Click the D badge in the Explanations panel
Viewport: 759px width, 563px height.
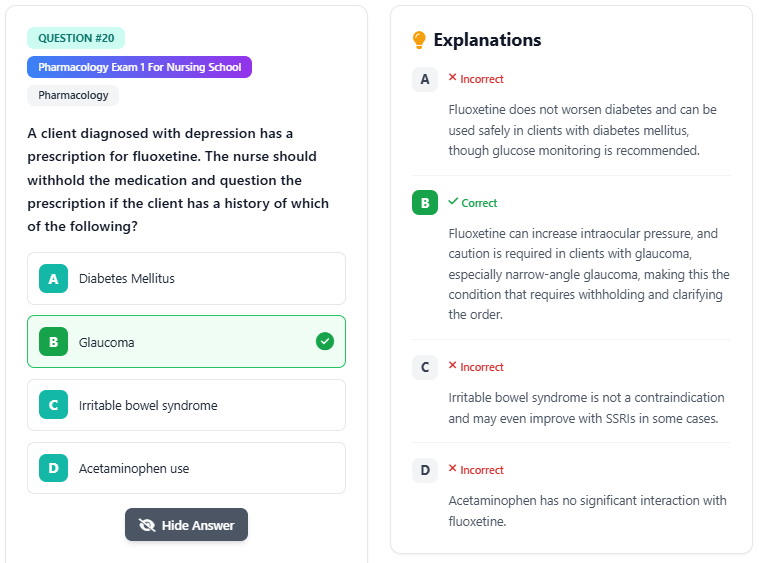point(425,470)
